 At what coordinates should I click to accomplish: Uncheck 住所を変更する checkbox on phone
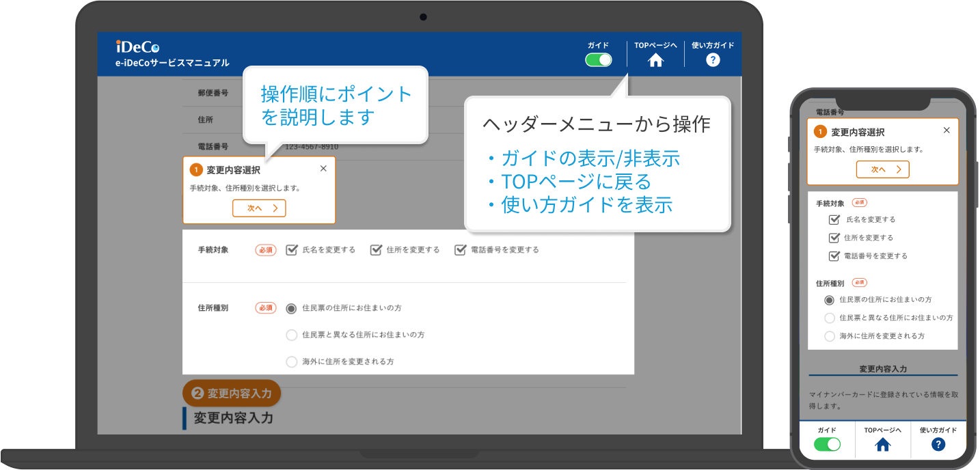pyautogui.click(x=834, y=238)
